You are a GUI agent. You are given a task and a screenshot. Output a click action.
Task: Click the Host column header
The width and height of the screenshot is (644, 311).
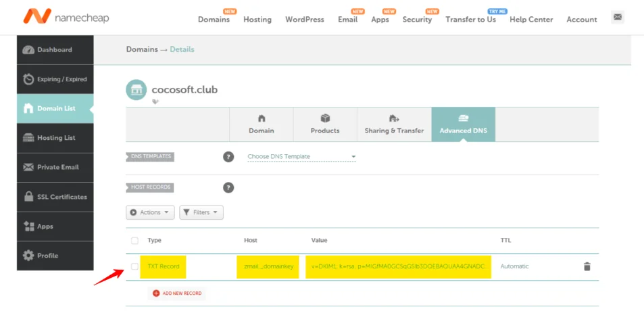(x=251, y=240)
